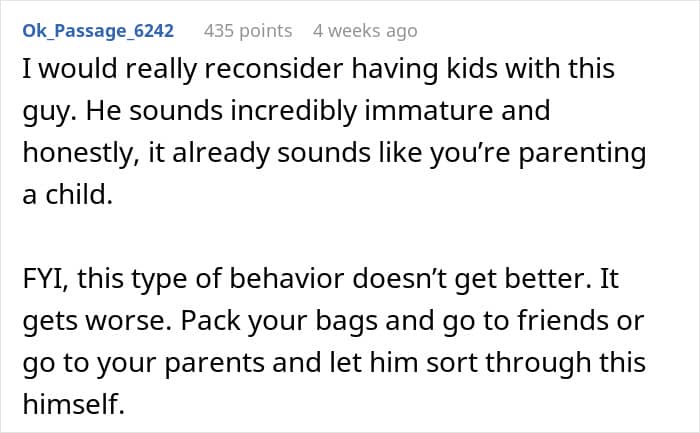
Task: Open the 4 weeks ago timestamp permalink
Action: click(365, 31)
